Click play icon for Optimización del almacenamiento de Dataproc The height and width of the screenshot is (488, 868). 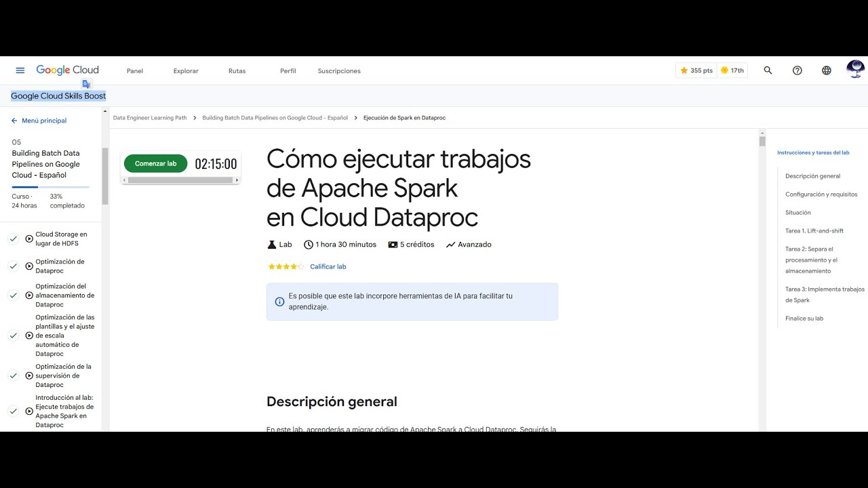click(x=29, y=296)
